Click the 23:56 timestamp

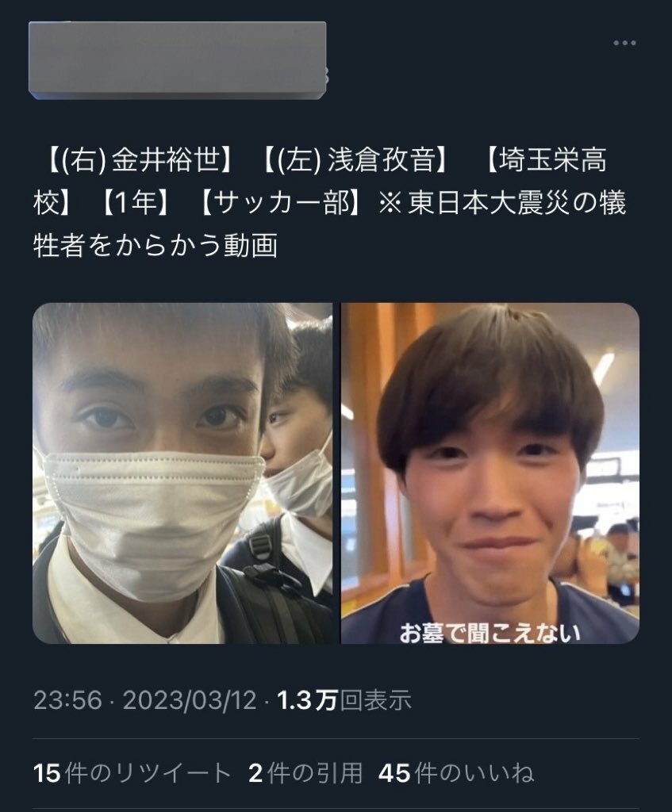(x=68, y=701)
